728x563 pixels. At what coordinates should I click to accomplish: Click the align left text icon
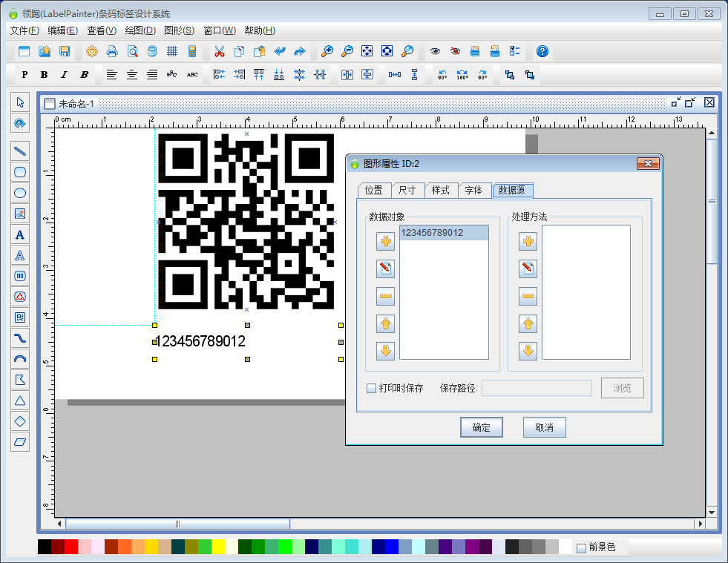point(111,74)
